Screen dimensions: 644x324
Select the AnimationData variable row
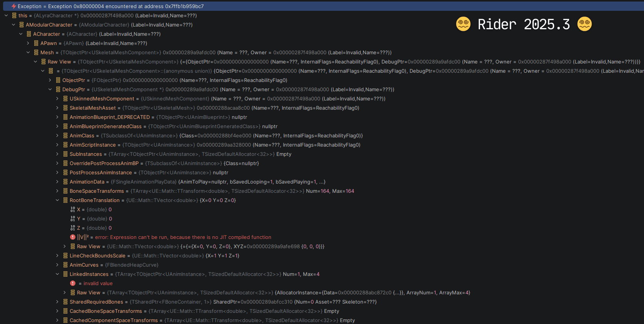tap(87, 182)
